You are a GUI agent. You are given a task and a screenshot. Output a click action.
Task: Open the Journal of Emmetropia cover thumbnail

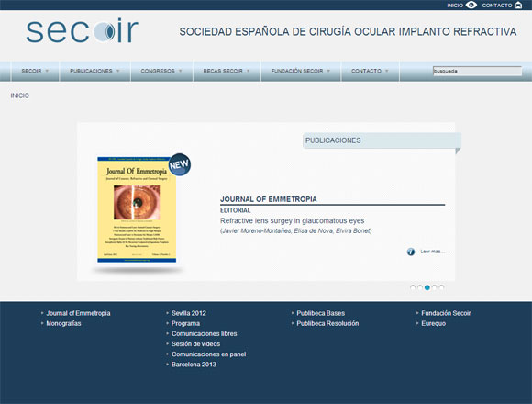[137, 209]
